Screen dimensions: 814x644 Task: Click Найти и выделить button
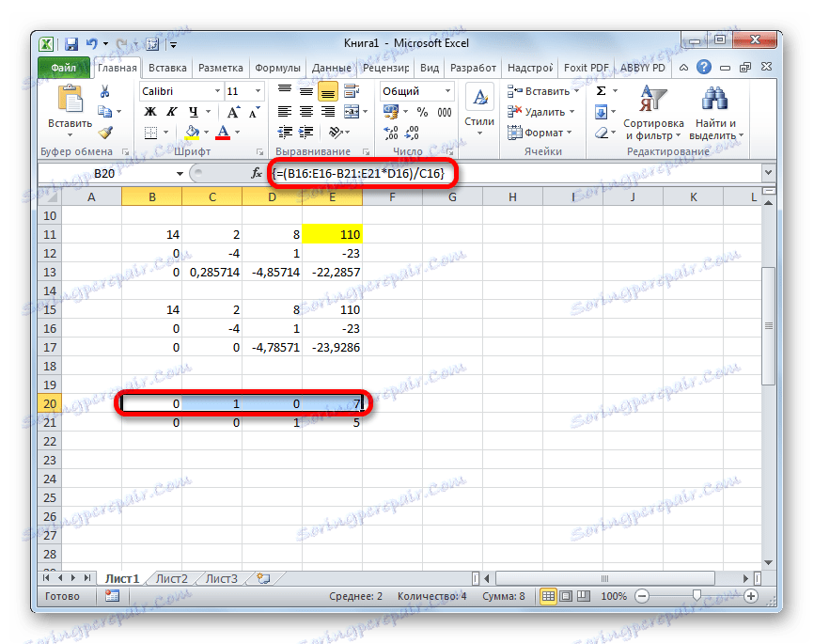pos(716,113)
